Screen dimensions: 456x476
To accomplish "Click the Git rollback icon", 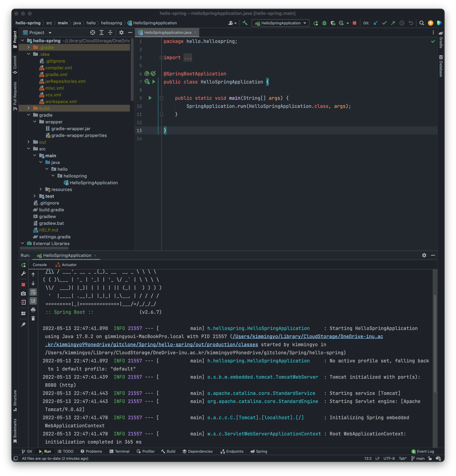I will (x=411, y=23).
